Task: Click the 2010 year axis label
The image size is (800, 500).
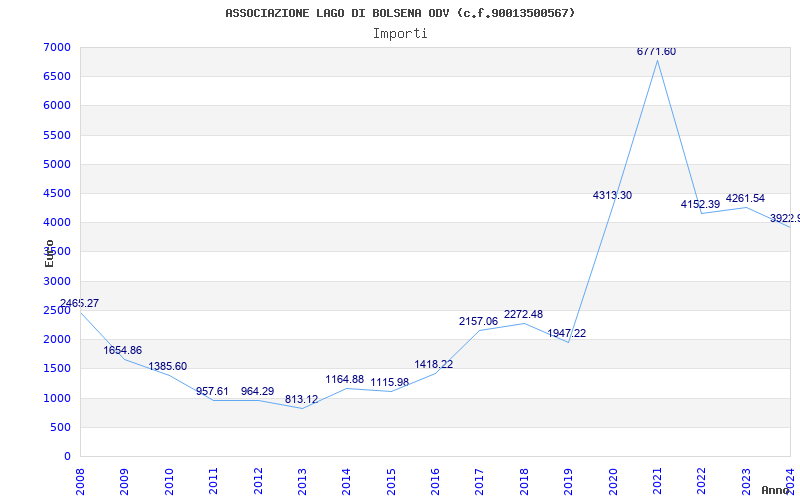Action: pyautogui.click(x=169, y=482)
